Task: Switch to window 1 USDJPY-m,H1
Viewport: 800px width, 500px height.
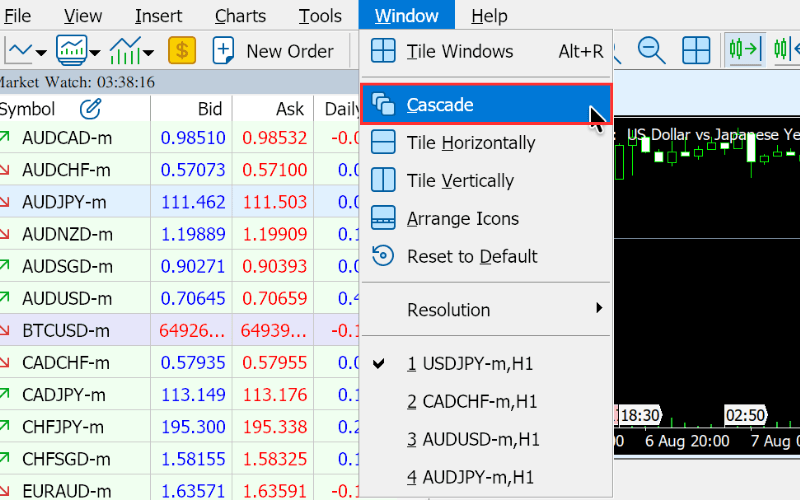Action: 486,364
